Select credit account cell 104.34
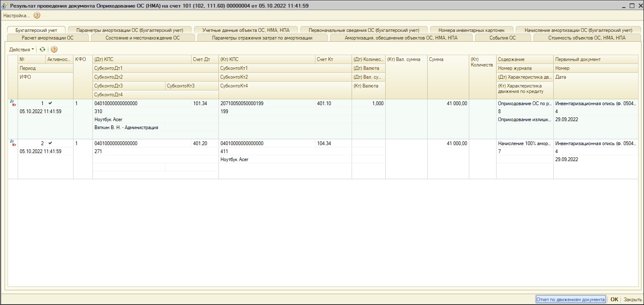Viewport: 644px width, 305px height. pos(334,143)
